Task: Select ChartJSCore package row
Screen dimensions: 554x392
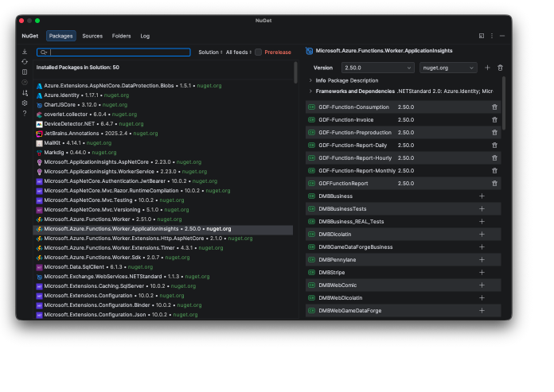Action: (163, 105)
